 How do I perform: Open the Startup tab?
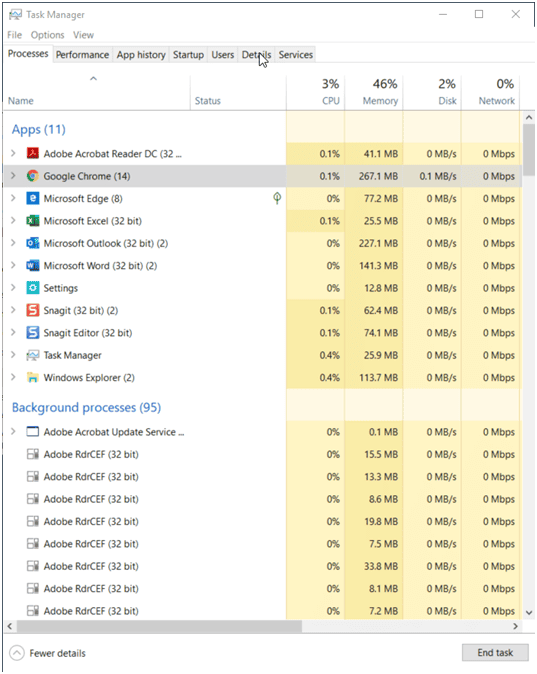(x=188, y=55)
